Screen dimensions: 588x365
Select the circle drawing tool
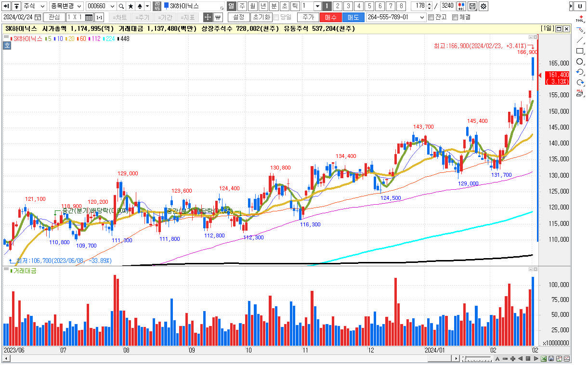click(580, 62)
